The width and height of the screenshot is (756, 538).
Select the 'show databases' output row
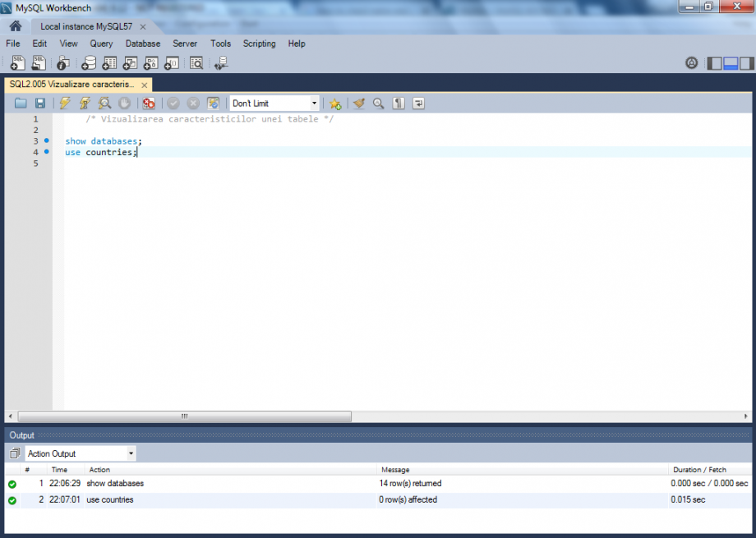point(378,484)
